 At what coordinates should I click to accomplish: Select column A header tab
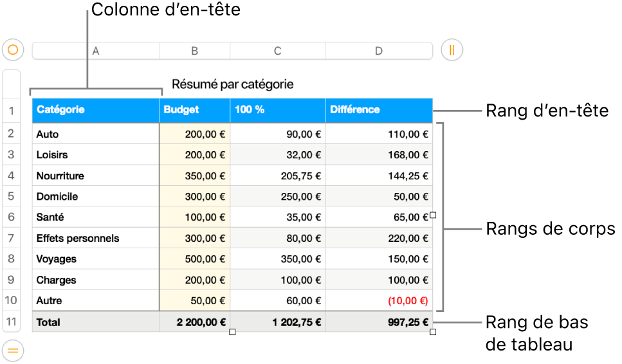coord(96,51)
